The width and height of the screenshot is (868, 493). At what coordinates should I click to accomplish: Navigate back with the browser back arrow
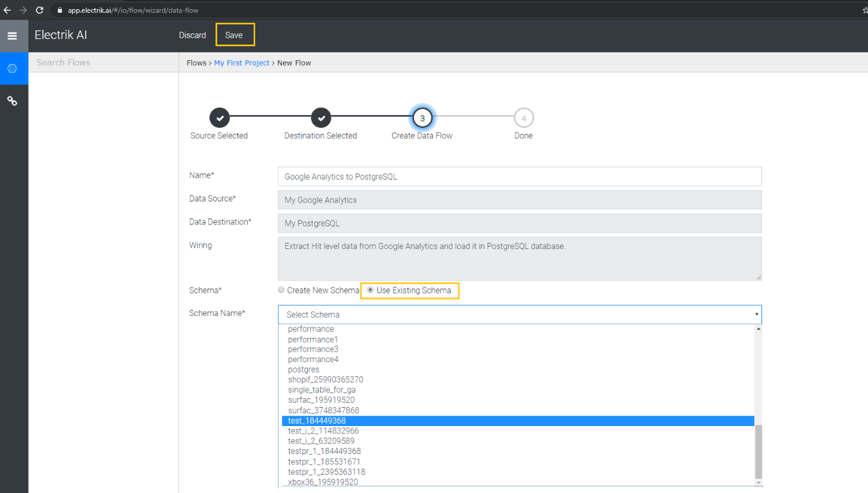(x=7, y=10)
